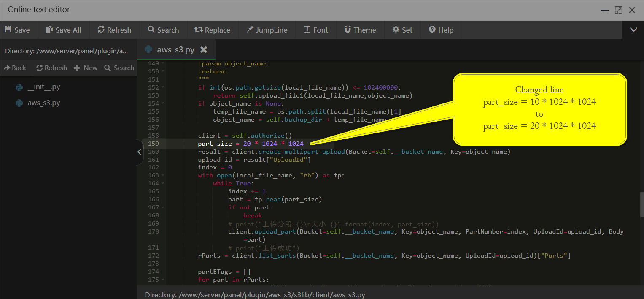This screenshot has height=299, width=644.
Task: Open the Replace tool
Action: [212, 30]
